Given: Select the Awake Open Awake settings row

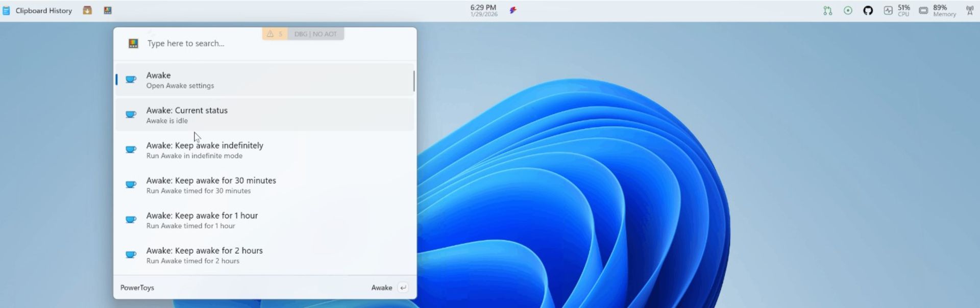Looking at the screenshot, I should point(264,80).
